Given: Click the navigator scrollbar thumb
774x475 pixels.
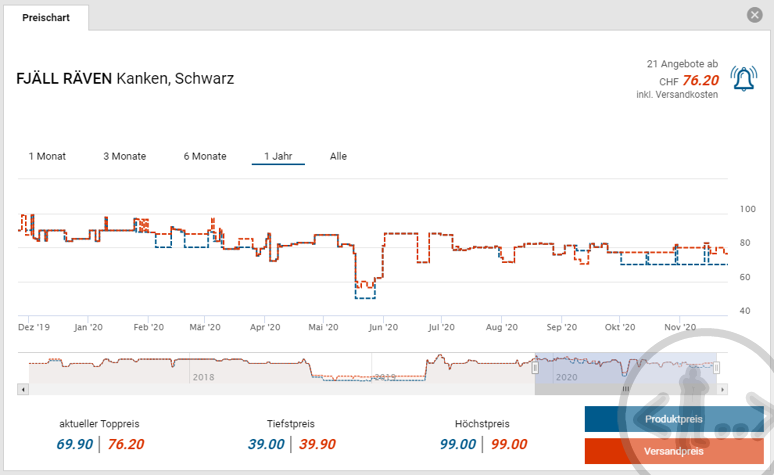Looking at the screenshot, I should point(625,388).
